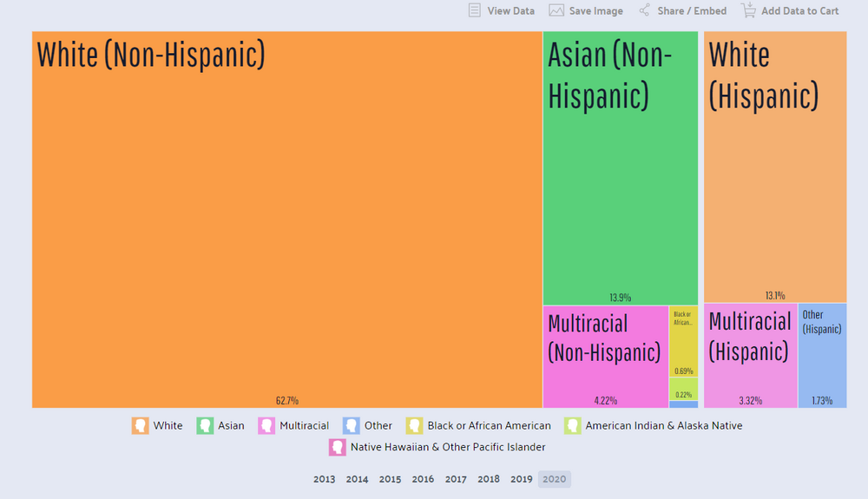Toggle American Indian & Alaska Native legend

pos(572,425)
